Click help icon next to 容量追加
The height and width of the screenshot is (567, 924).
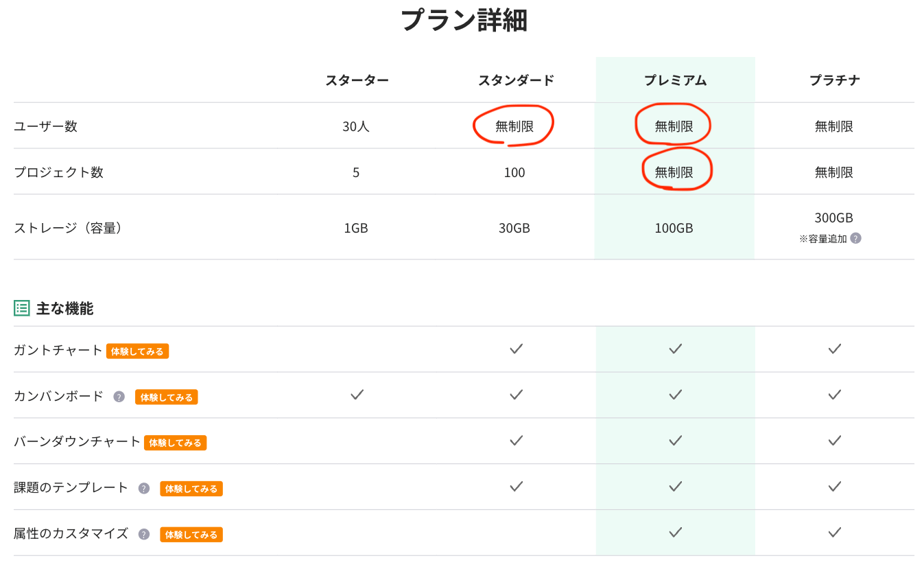pos(855,238)
